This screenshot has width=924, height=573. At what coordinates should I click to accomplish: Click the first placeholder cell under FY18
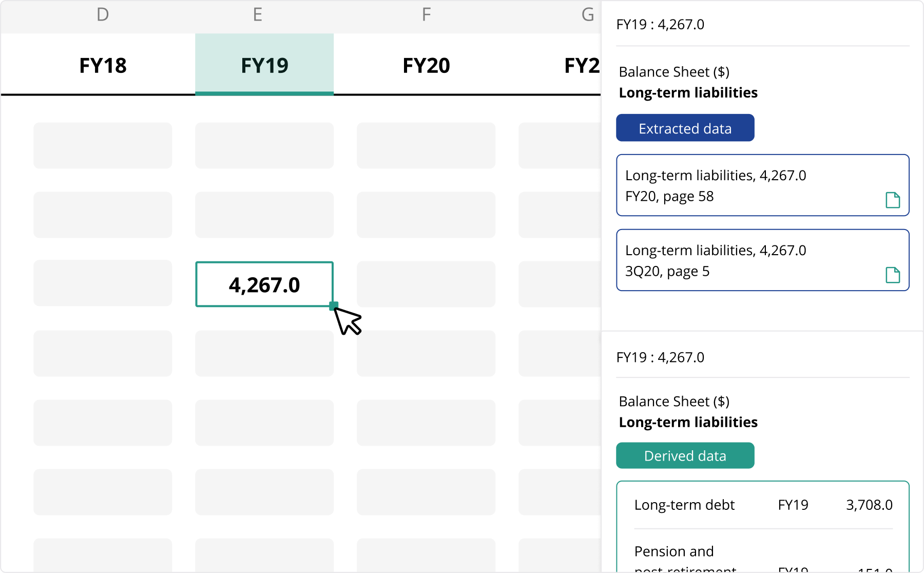[x=103, y=145]
